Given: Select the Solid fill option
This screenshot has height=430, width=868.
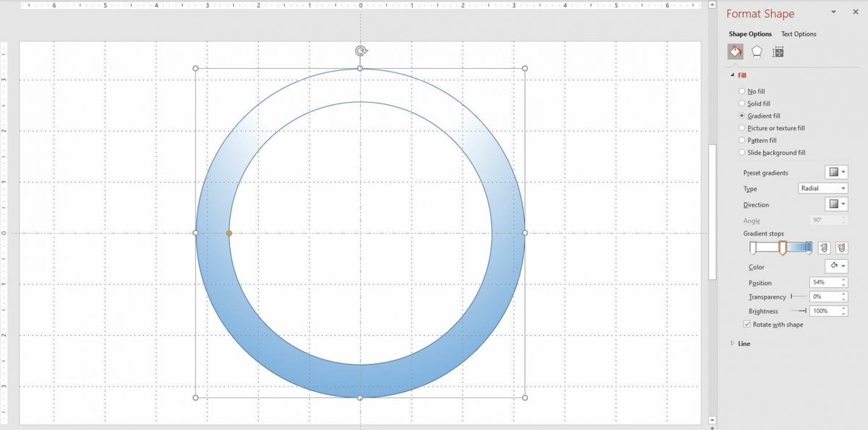Looking at the screenshot, I should pyautogui.click(x=741, y=103).
